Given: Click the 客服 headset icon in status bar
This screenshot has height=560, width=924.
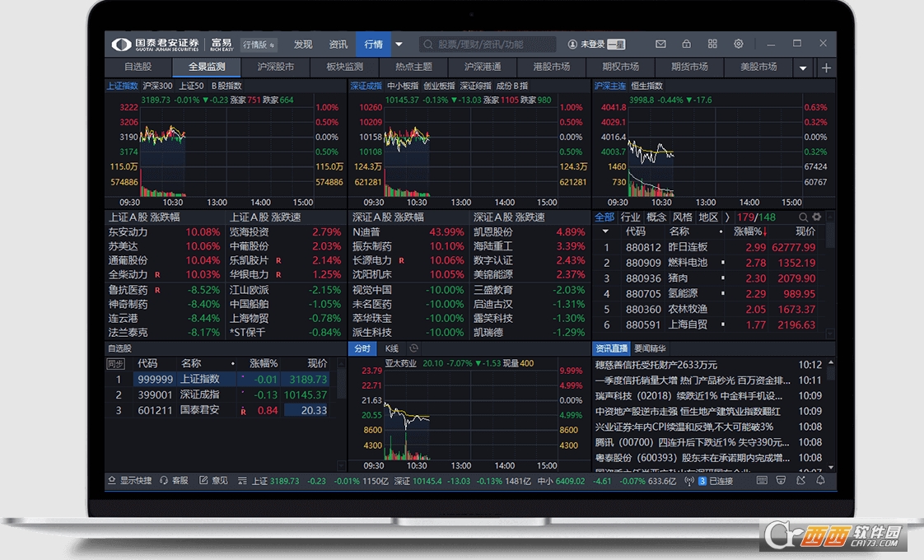Looking at the screenshot, I should pos(174,480).
